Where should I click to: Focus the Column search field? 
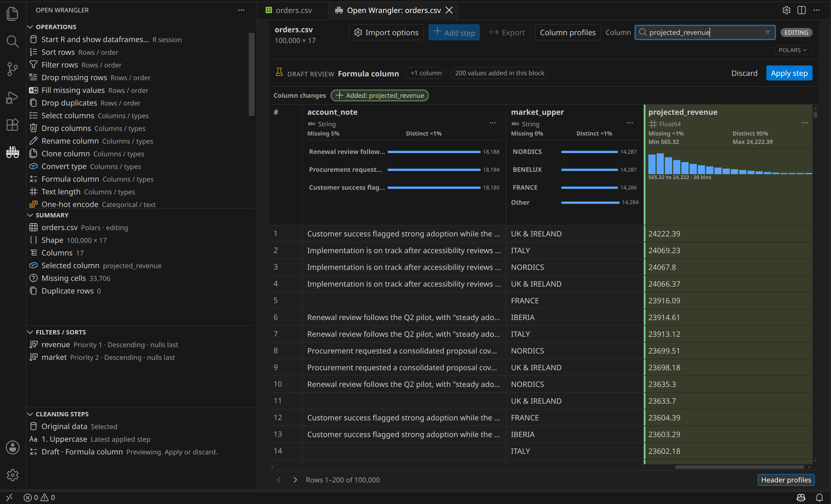tap(705, 32)
